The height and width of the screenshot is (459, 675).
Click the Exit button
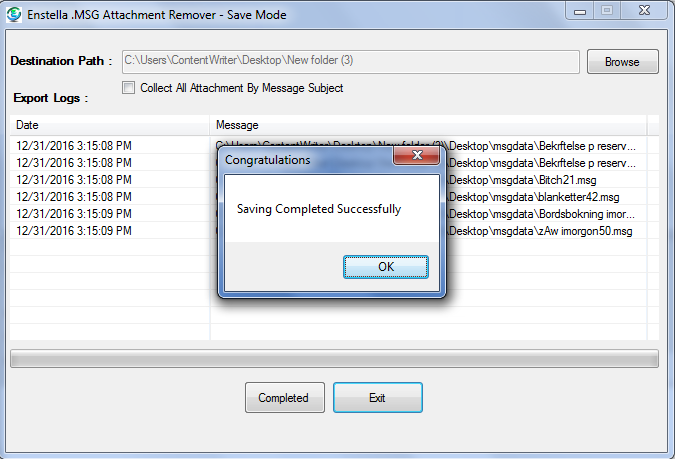378,397
